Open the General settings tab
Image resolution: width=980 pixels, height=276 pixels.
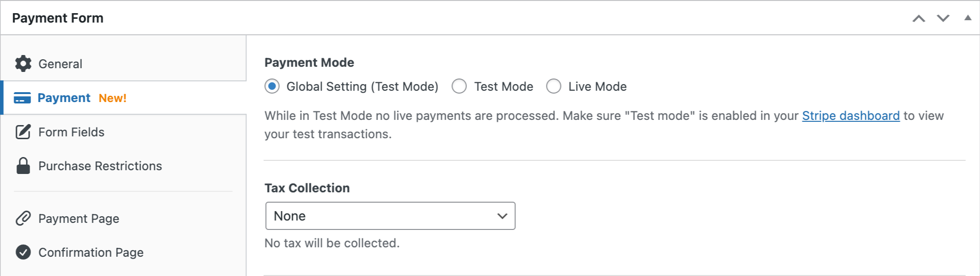60,64
